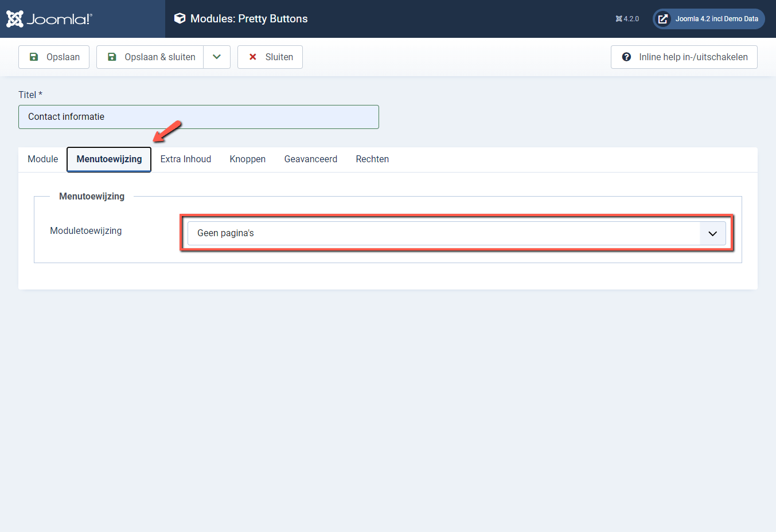The width and height of the screenshot is (776, 532).
Task: Switch to the Geavanceerd tab
Action: coord(310,159)
